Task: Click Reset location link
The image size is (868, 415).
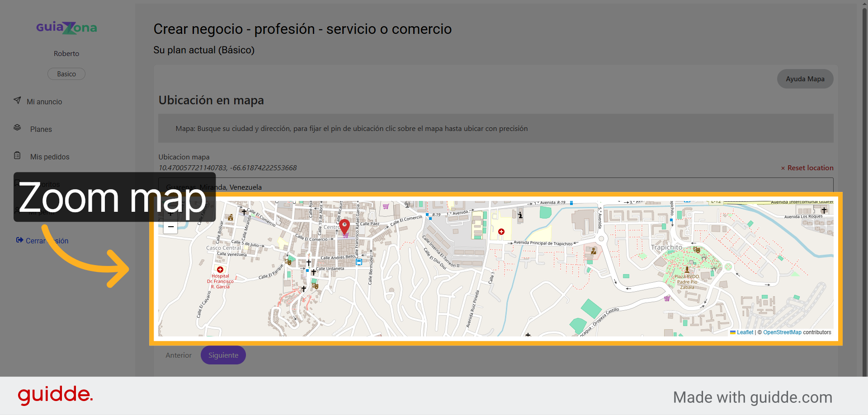Action: [807, 168]
